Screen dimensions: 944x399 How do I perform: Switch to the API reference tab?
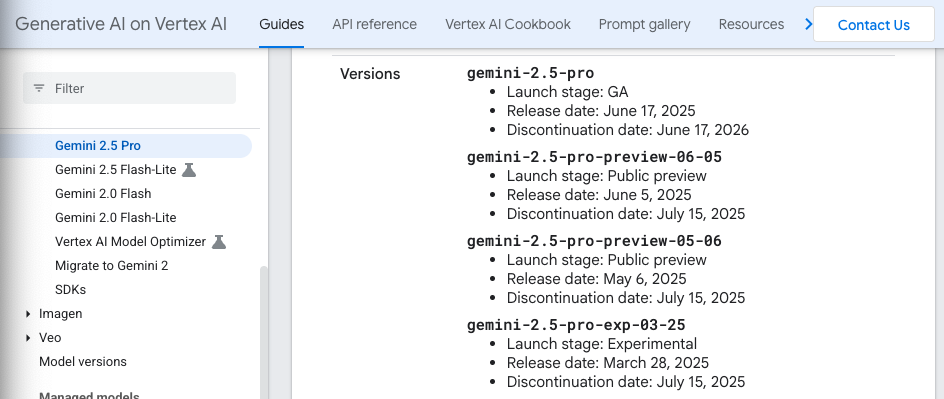point(374,24)
